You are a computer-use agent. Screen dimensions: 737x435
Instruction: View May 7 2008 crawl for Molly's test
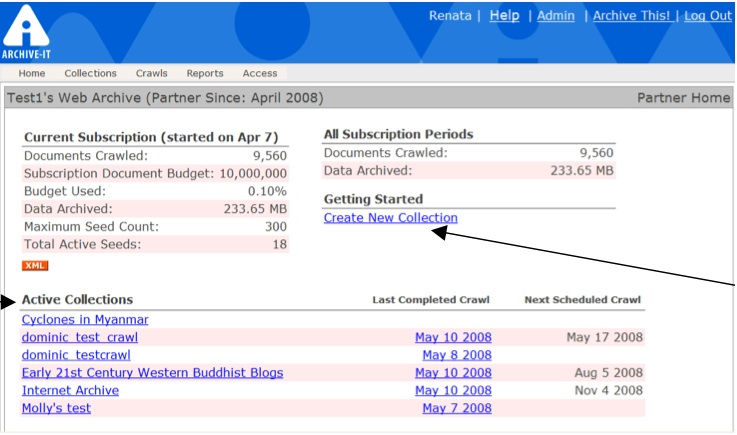tap(457, 408)
